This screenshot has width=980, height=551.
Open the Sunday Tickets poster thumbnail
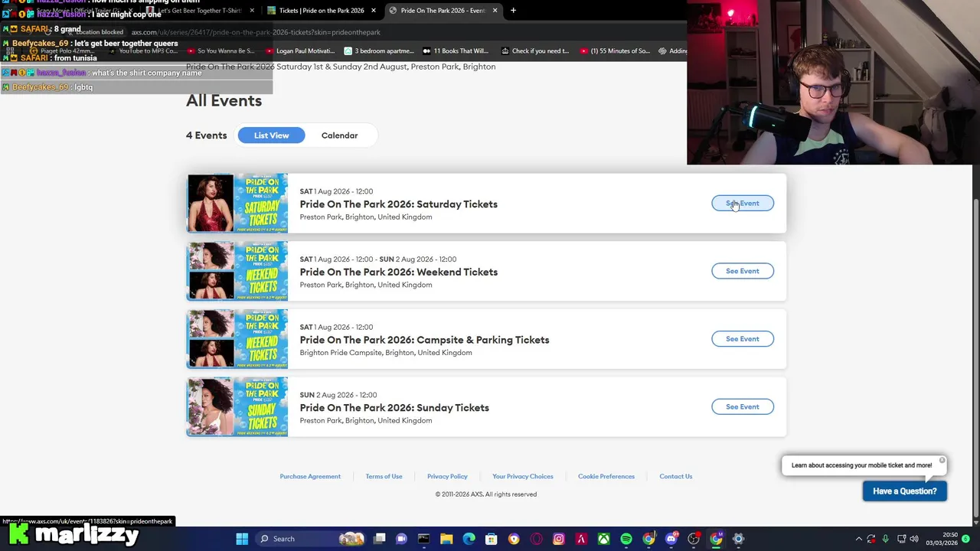(x=237, y=407)
